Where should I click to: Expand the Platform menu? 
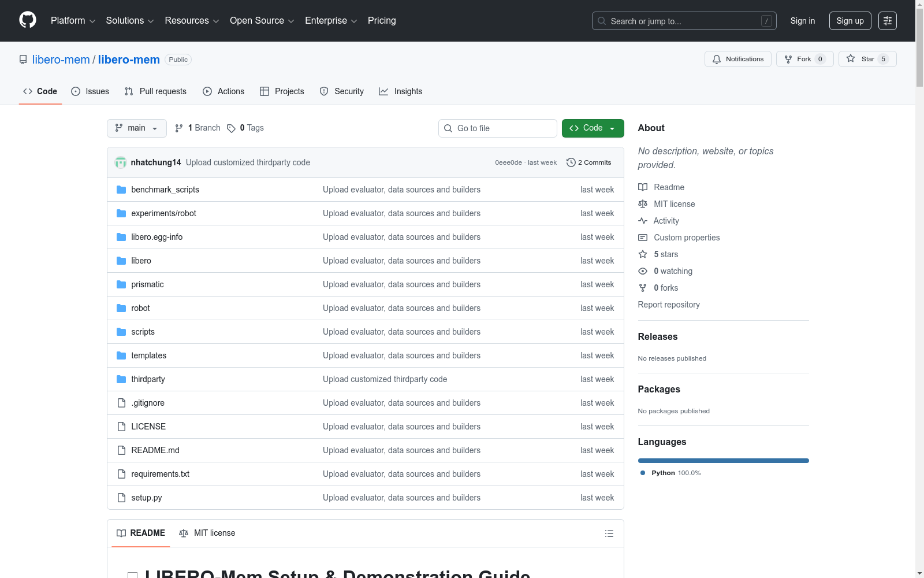pyautogui.click(x=73, y=21)
